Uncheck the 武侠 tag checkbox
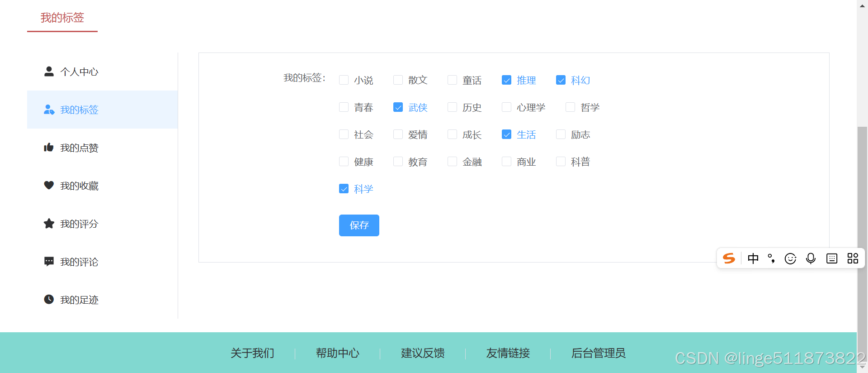Image resolution: width=868 pixels, height=373 pixels. (x=398, y=107)
